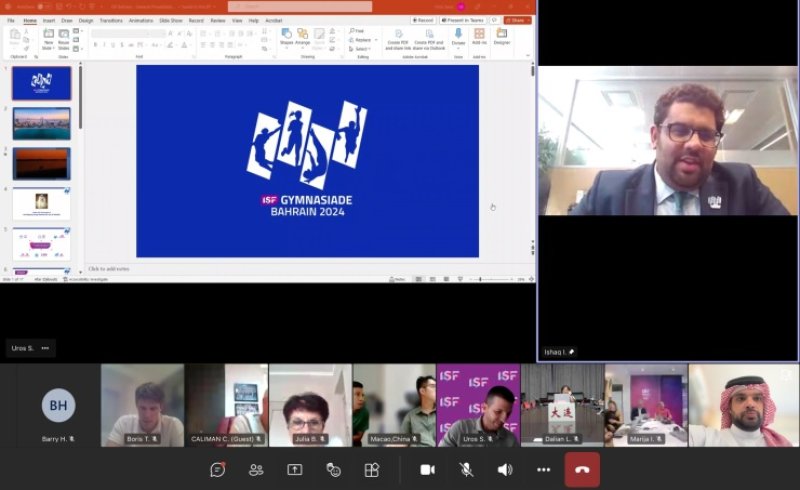Click the Record button near Share

[423, 20]
